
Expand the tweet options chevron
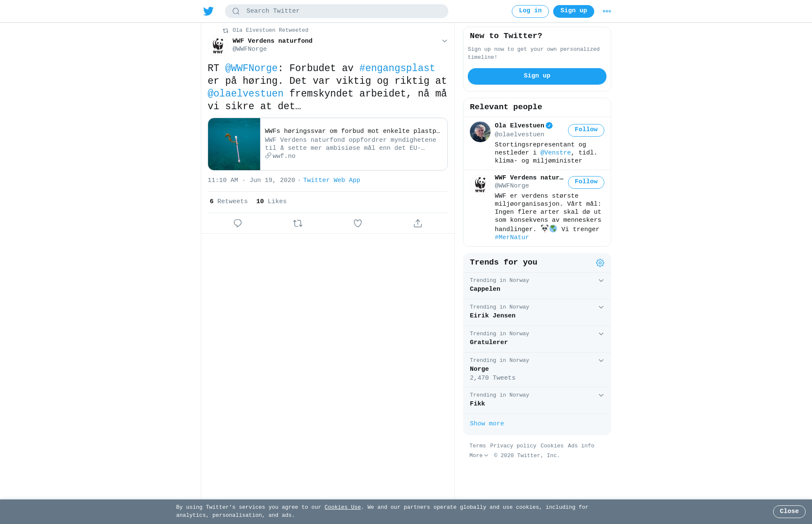coord(444,41)
